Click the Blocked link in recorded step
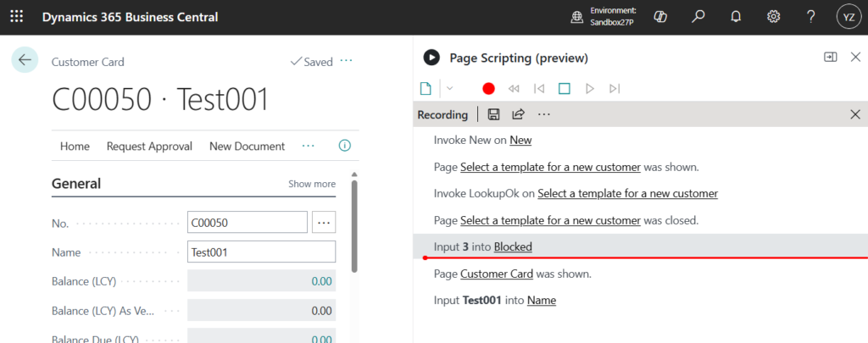868x343 pixels. [x=513, y=246]
